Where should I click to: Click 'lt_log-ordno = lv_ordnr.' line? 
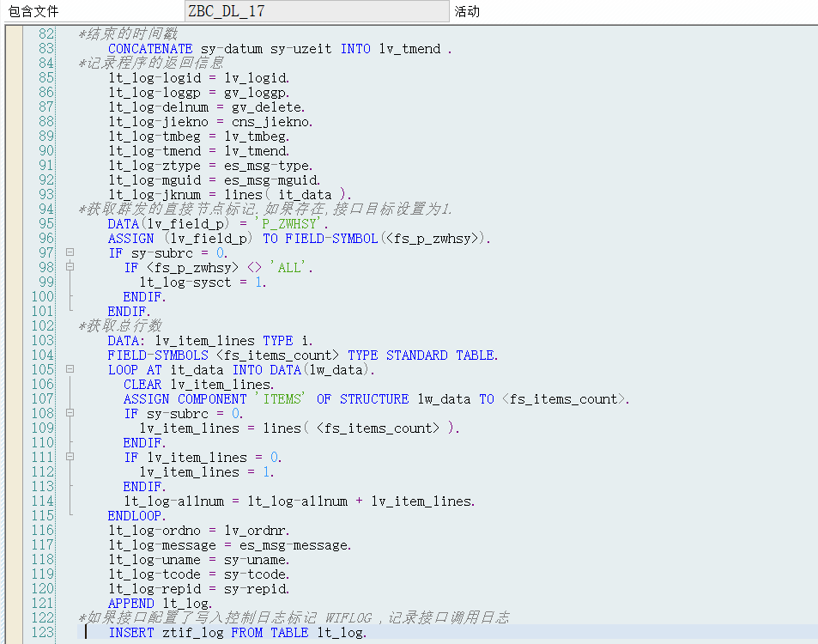click(199, 531)
